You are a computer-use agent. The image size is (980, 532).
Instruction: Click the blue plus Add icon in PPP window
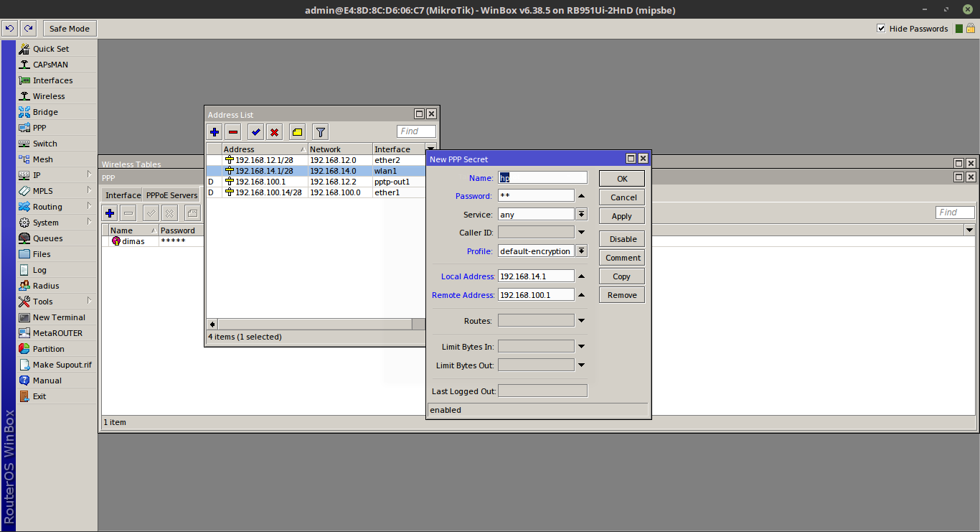click(110, 213)
